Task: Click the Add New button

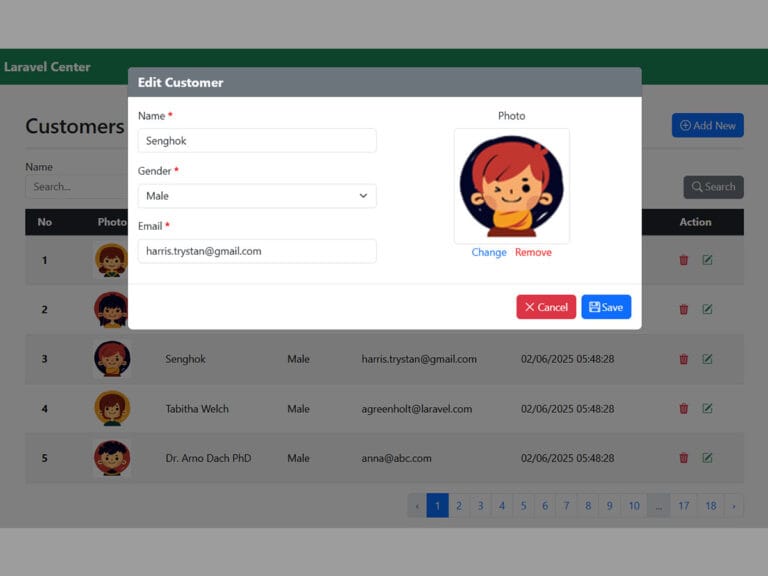Action: pyautogui.click(x=707, y=125)
